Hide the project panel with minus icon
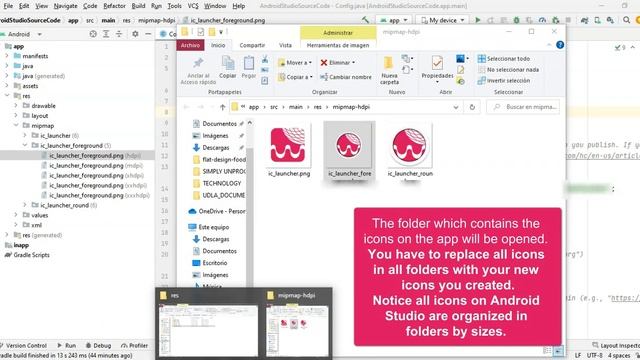Image resolution: width=640 pixels, height=360 pixels. [148, 34]
